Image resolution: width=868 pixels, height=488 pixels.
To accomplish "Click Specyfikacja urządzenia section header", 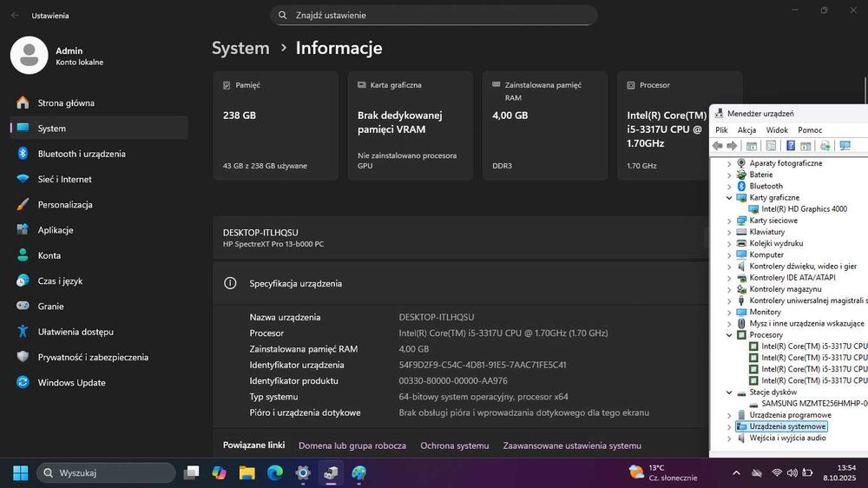I will 460,284.
